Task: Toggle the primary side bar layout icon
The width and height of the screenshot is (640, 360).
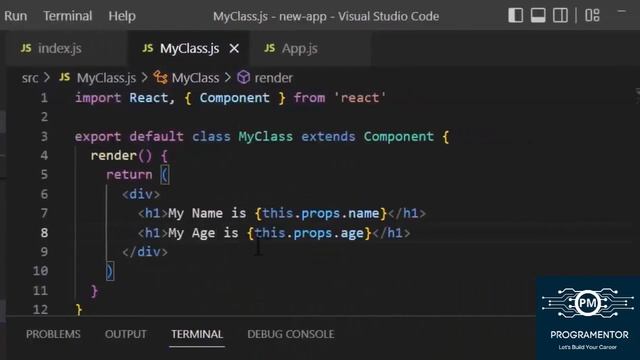Action: point(516,16)
